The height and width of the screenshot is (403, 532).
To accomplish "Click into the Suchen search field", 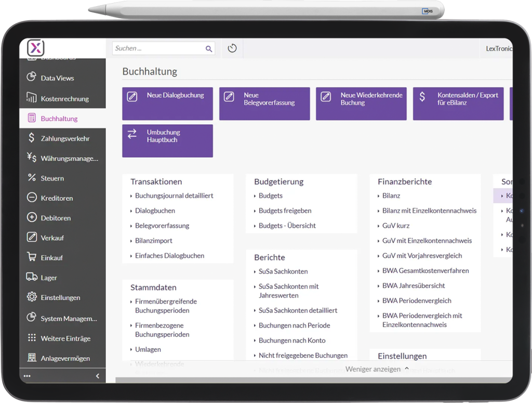I will pos(157,48).
